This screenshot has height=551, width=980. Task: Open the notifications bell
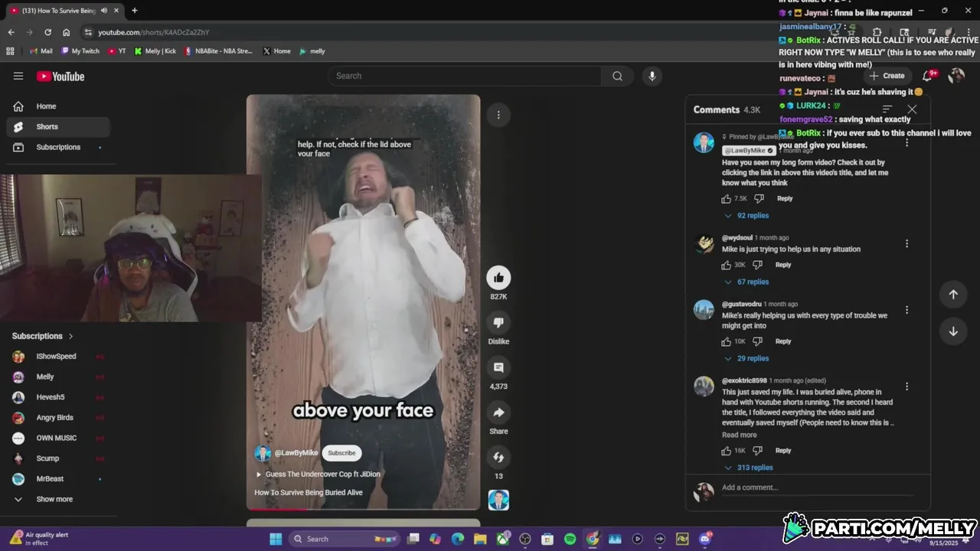tap(928, 76)
